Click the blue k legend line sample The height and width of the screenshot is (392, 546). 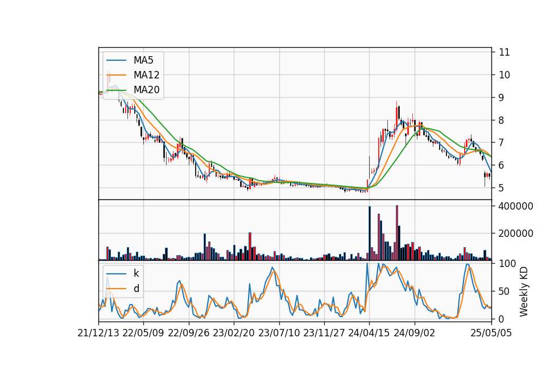pos(116,274)
